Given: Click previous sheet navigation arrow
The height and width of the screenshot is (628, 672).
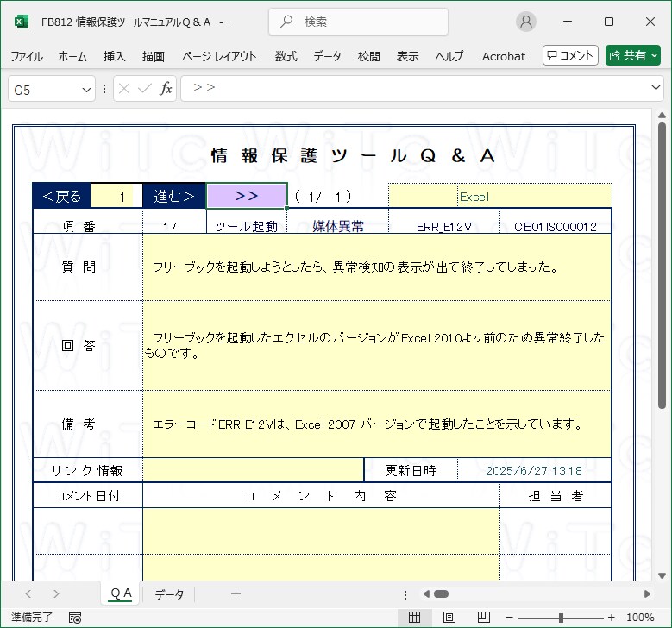Looking at the screenshot, I should pos(28,594).
